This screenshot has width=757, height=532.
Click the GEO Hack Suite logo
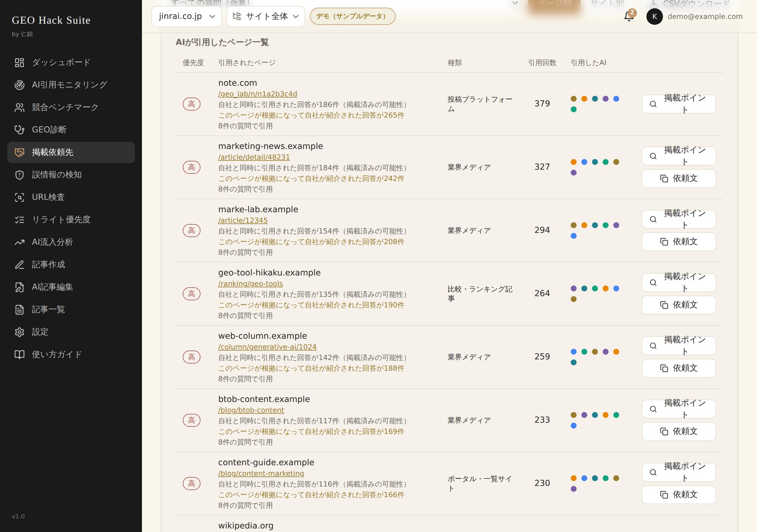coord(51,20)
